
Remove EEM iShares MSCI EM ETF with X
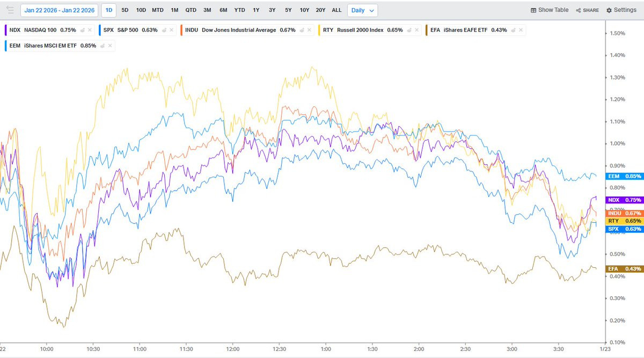click(110, 46)
